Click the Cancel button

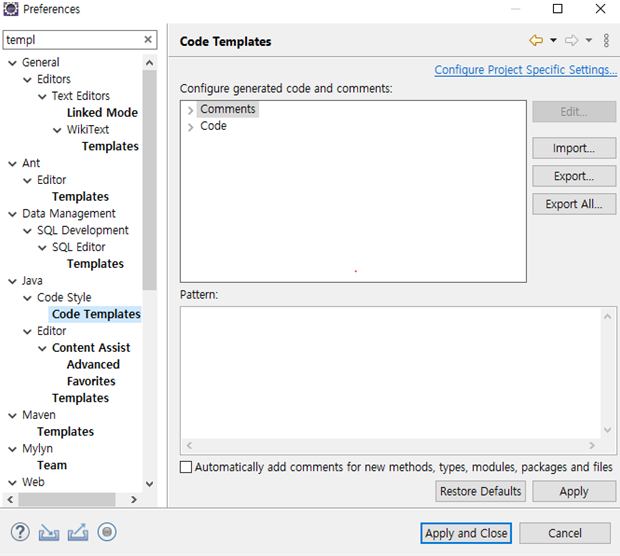(x=565, y=533)
